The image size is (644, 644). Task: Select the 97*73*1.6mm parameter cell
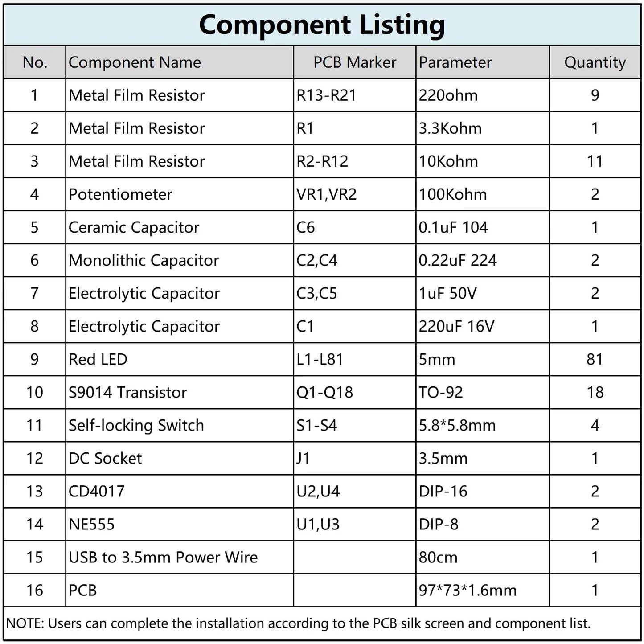468,590
